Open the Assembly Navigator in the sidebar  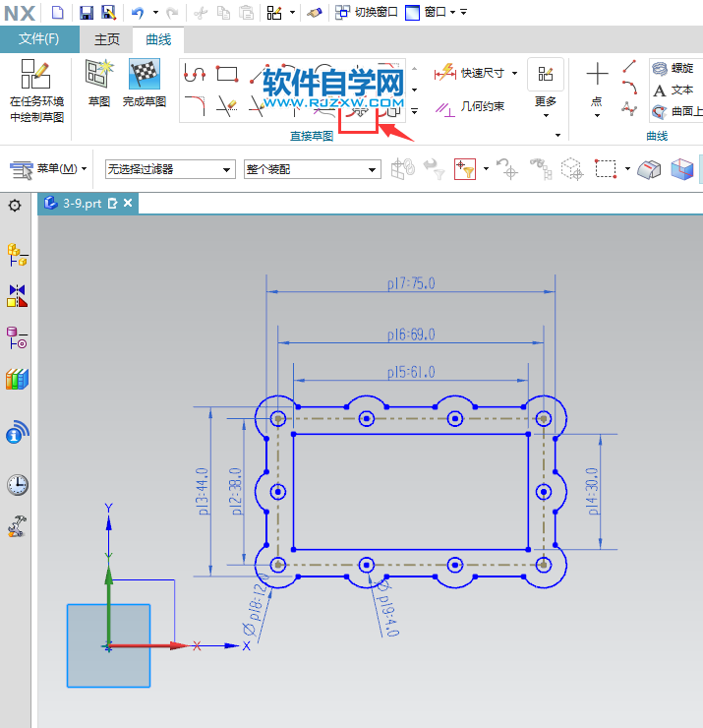click(17, 256)
